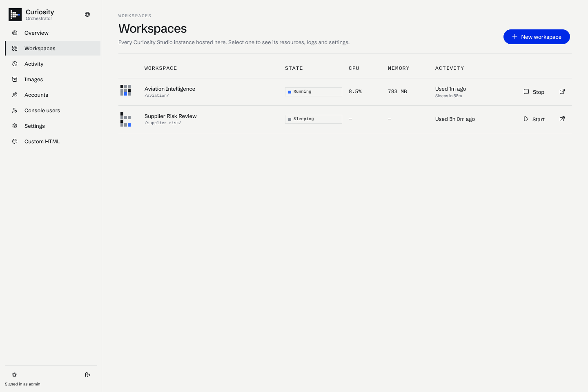This screenshot has height=392, width=588.
Task: Go to the Overview page
Action: point(53,33)
